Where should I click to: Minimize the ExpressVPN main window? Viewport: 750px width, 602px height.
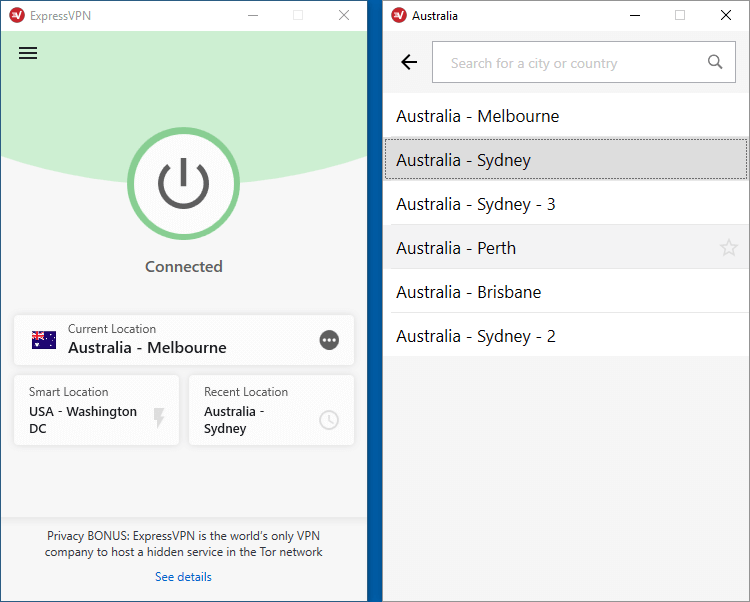pyautogui.click(x=253, y=15)
